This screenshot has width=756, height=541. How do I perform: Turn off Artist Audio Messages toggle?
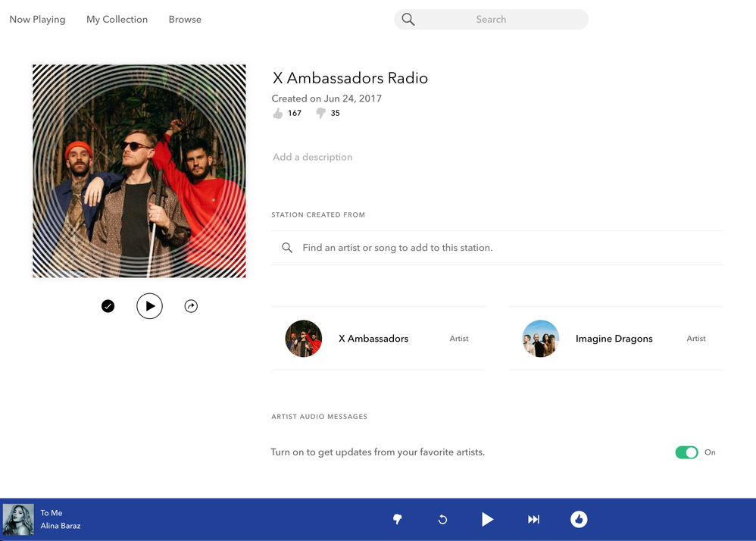(x=686, y=452)
